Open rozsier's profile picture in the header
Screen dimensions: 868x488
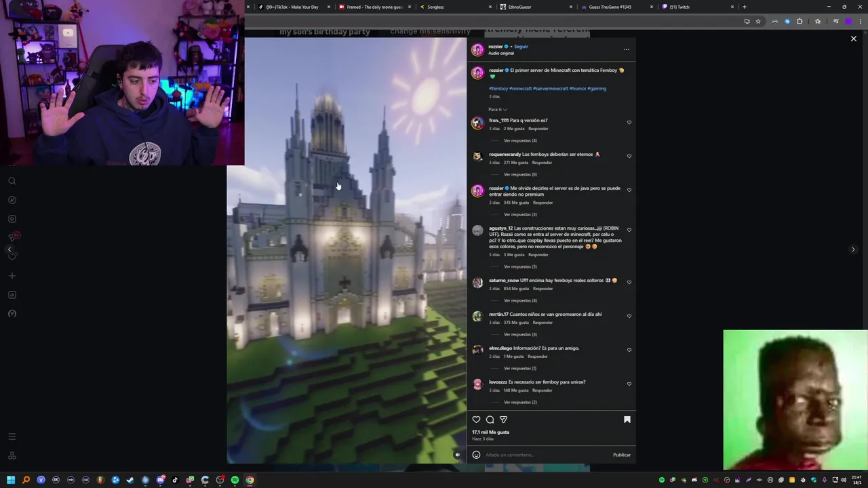[477, 49]
